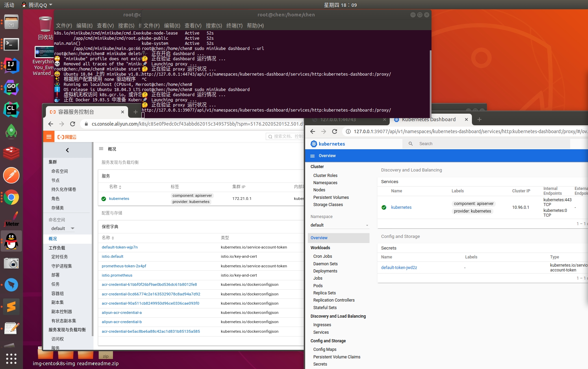Image resolution: width=588 pixels, height=369 pixels.
Task: Open the default namespace dropdown in Aliyun sidebar
Action: tap(63, 228)
